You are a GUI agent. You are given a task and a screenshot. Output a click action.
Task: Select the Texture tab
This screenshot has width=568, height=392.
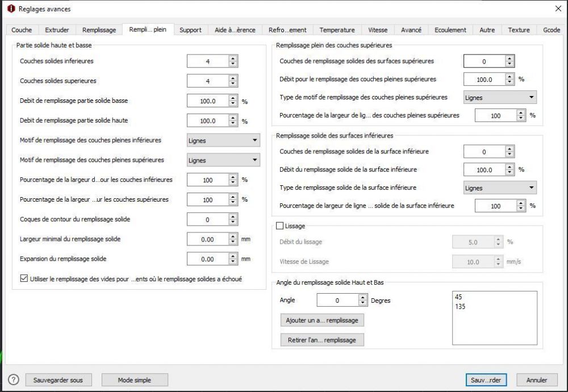(x=519, y=30)
